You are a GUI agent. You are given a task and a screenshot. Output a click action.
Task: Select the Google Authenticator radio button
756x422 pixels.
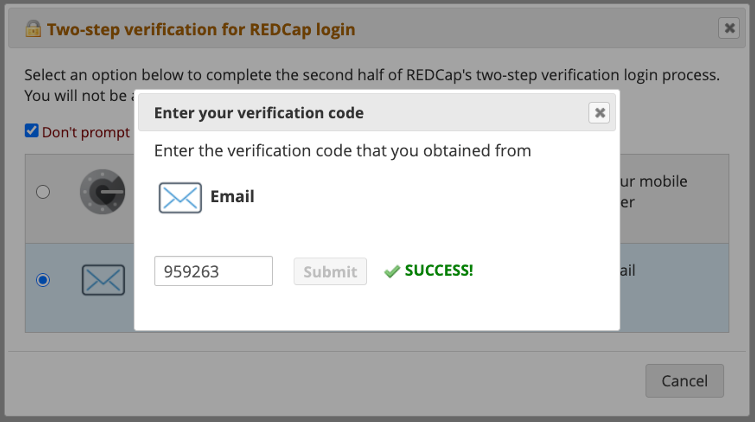pyautogui.click(x=43, y=192)
